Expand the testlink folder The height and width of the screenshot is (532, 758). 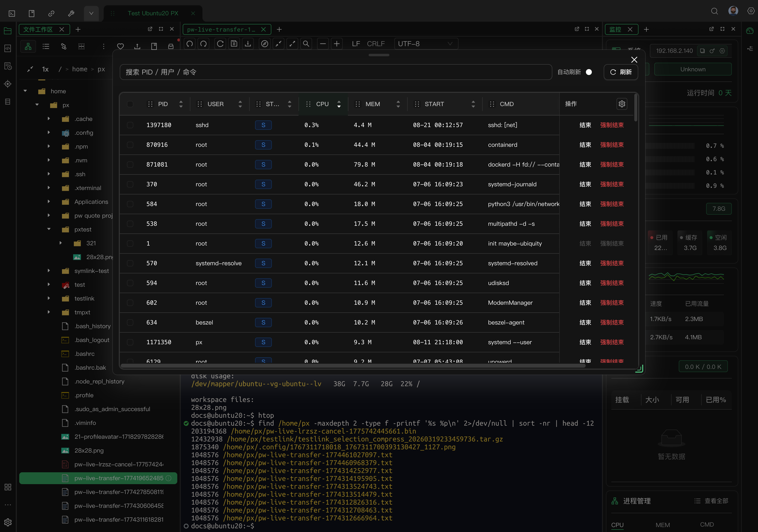(49, 298)
